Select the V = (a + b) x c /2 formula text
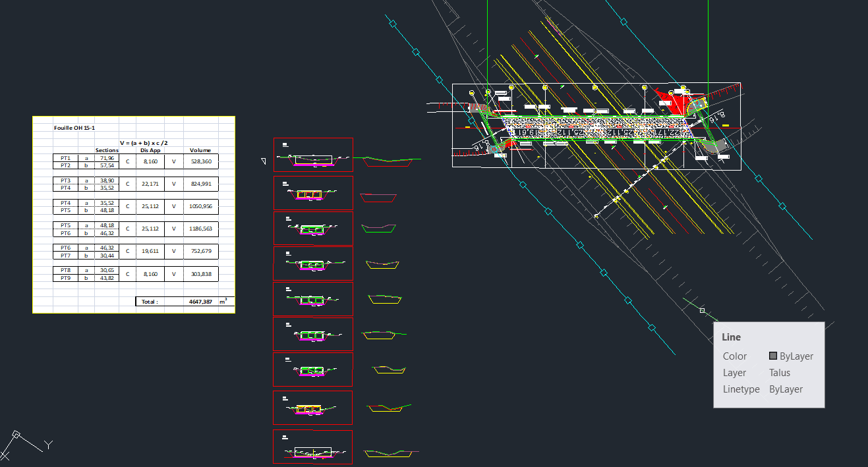This screenshot has width=868, height=467. (x=144, y=143)
